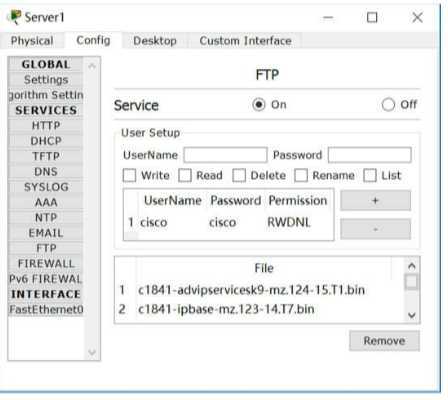Click the file list scroll up arrow
The width and height of the screenshot is (448, 400).
(412, 266)
